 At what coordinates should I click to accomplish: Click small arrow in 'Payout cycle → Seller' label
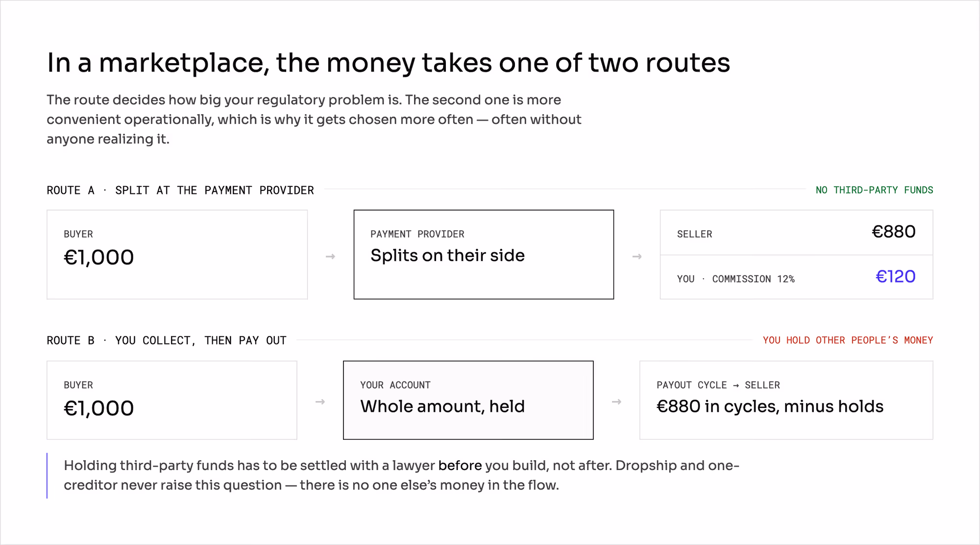pos(736,385)
